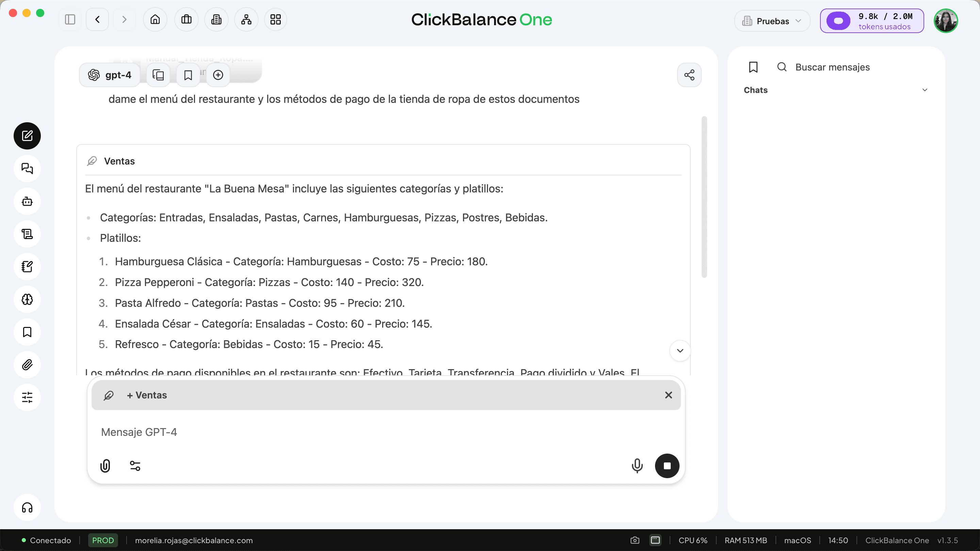Click the user prompt message text

[344, 99]
